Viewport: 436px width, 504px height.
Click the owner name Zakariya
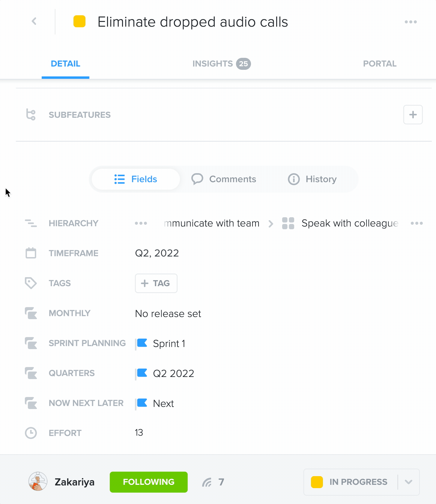[x=75, y=482]
